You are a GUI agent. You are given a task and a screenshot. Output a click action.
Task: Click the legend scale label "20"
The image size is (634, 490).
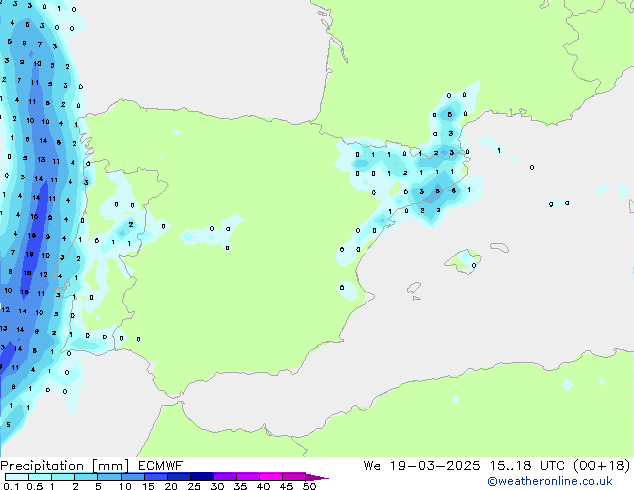pos(171,486)
